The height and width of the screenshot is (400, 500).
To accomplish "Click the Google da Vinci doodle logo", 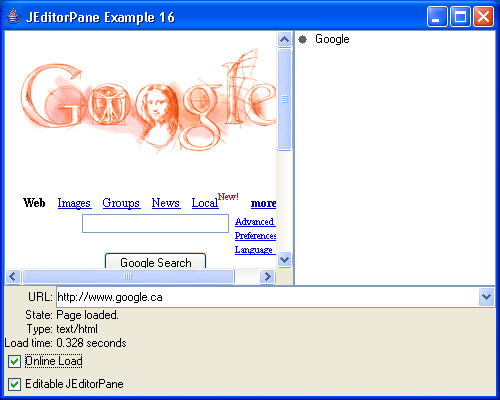I will [x=148, y=102].
